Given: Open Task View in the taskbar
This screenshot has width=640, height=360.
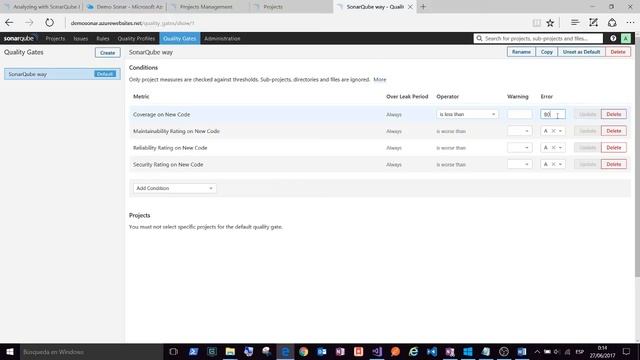Looking at the screenshot, I should pyautogui.click(x=173, y=352).
